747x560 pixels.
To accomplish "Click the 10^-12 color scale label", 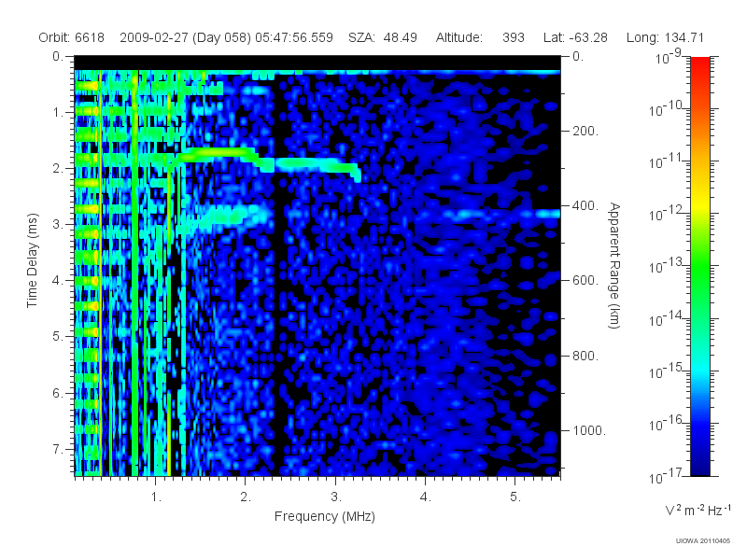I will coord(666,214).
